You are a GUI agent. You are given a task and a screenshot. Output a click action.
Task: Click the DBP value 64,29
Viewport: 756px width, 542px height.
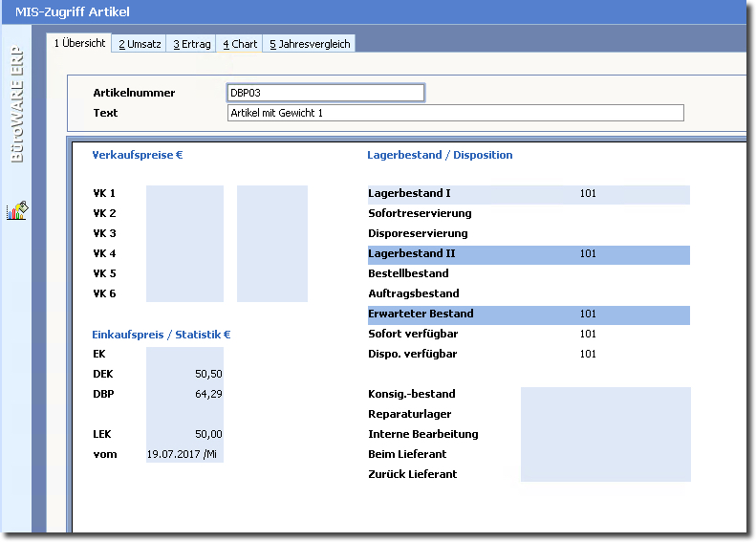pyautogui.click(x=207, y=394)
